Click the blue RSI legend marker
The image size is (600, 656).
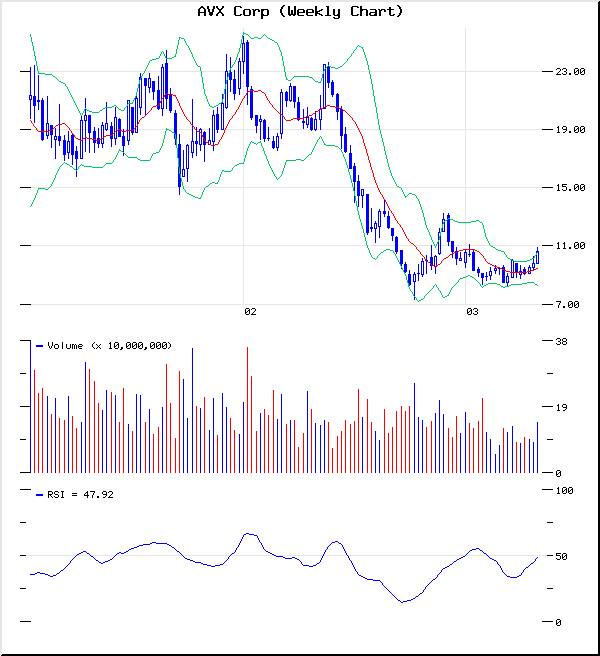click(x=39, y=495)
